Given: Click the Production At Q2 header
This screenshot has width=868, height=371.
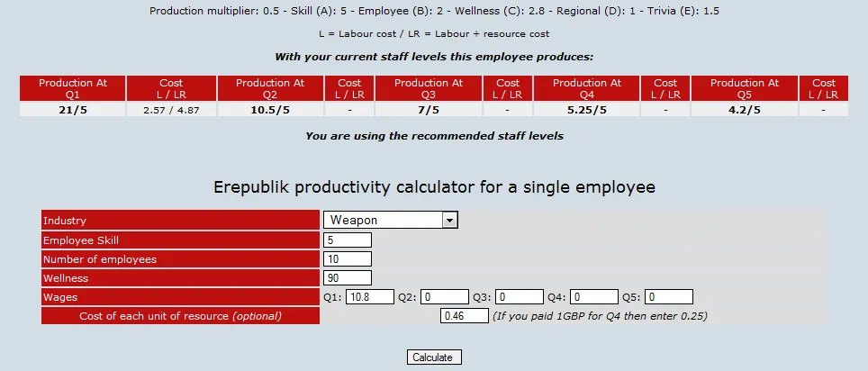Looking at the screenshot, I should [x=270, y=88].
